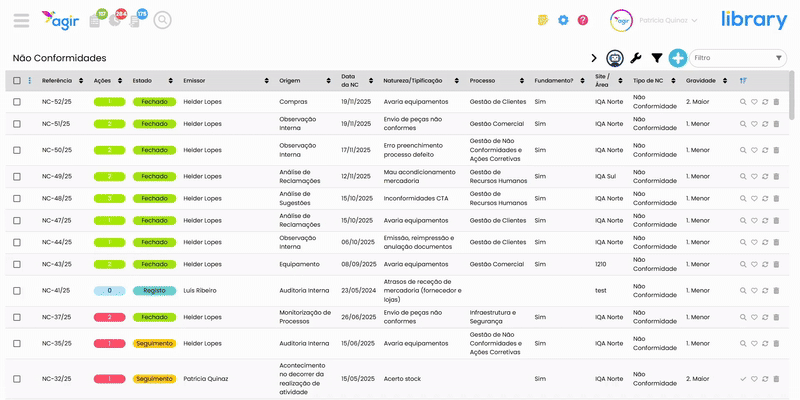Open the pink help question mark
Image resolution: width=800 pixels, height=400 pixels.
[x=583, y=20]
